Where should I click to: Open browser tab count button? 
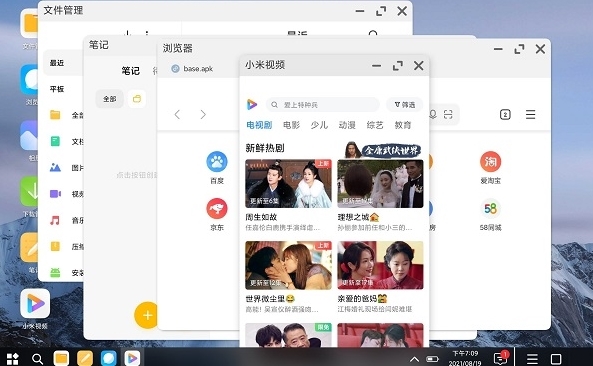coord(505,115)
